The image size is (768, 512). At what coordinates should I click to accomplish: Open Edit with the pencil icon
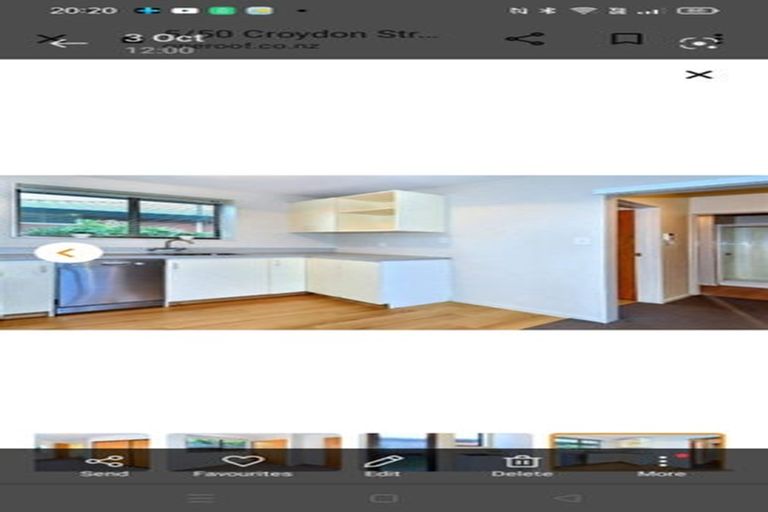pos(382,464)
